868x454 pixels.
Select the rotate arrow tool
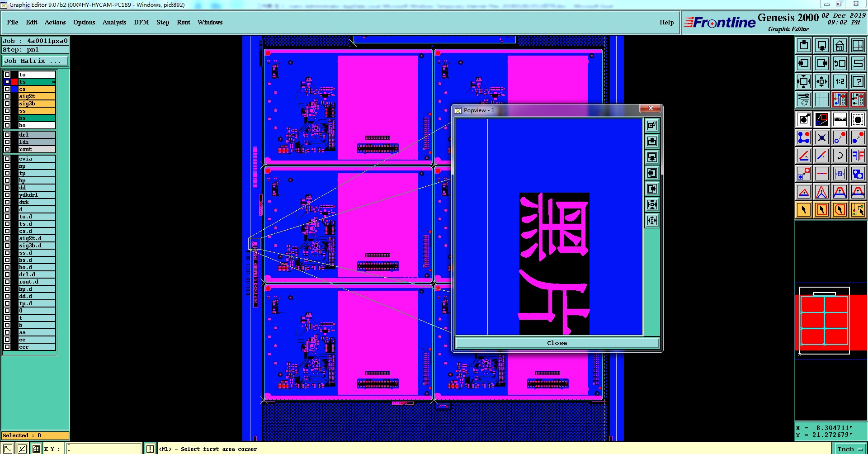840,156
